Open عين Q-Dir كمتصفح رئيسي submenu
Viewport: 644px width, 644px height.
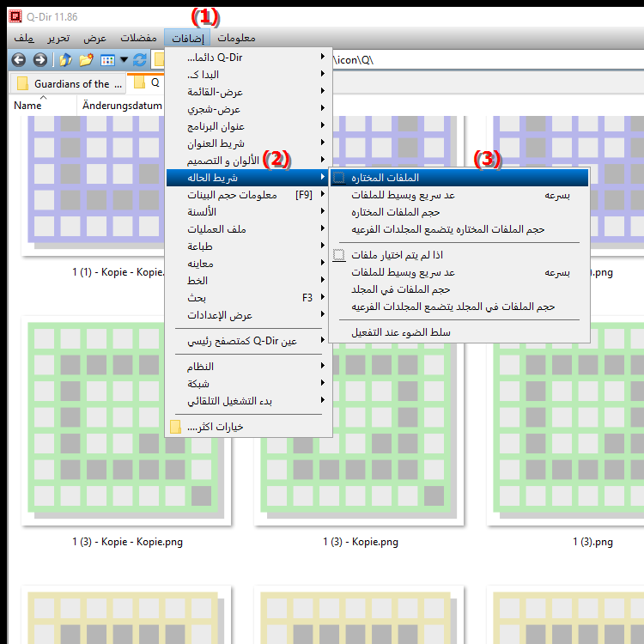click(247, 341)
